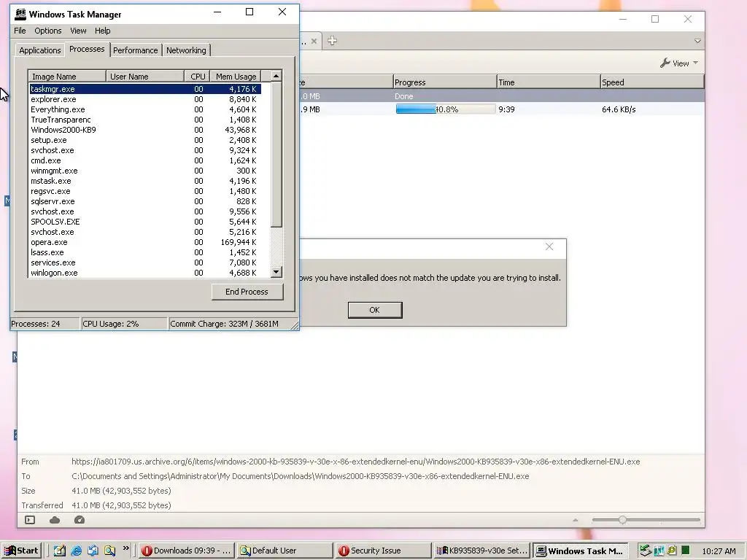Launch Internet Explorer from quick launch
Viewport: 747px width, 560px height.
point(76,551)
